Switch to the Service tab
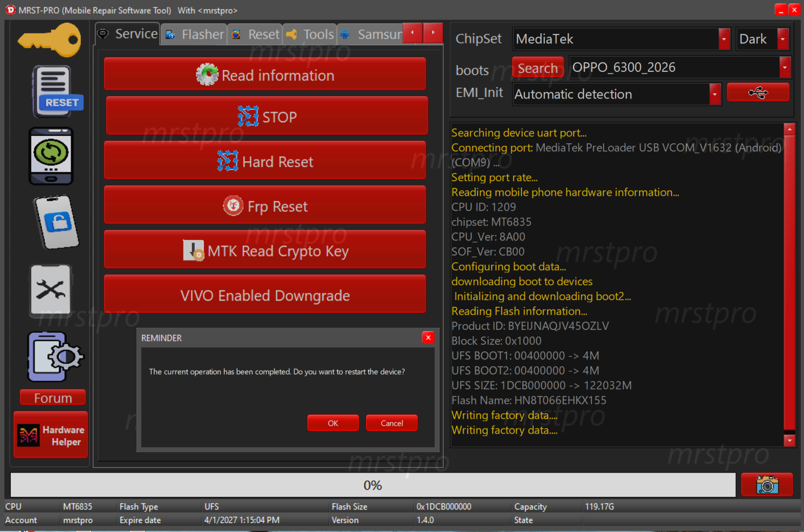 coord(127,34)
